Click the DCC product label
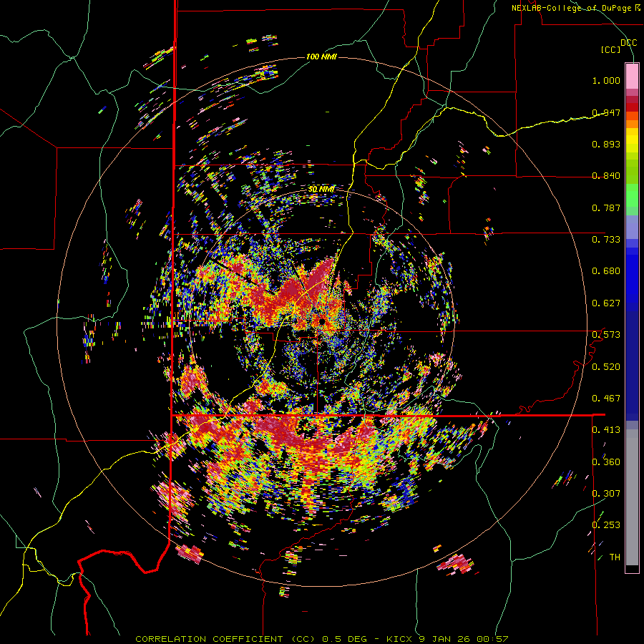 (629, 43)
